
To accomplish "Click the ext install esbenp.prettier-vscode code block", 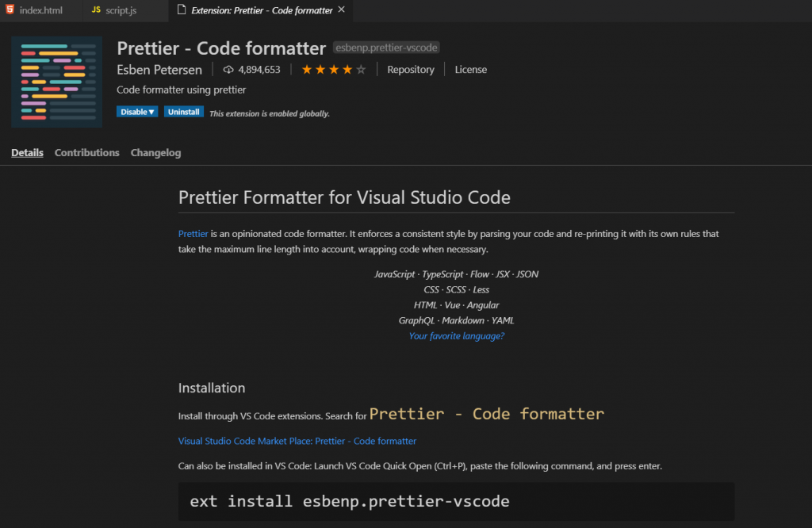I will 456,502.
